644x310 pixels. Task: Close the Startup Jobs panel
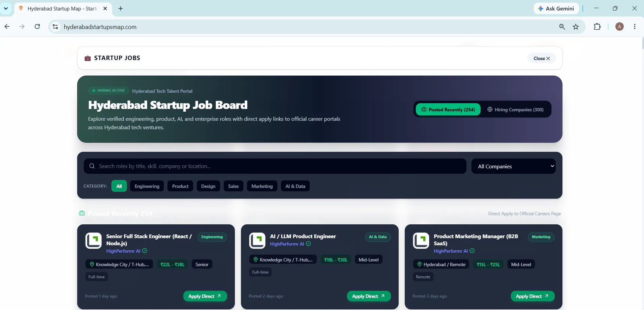542,58
